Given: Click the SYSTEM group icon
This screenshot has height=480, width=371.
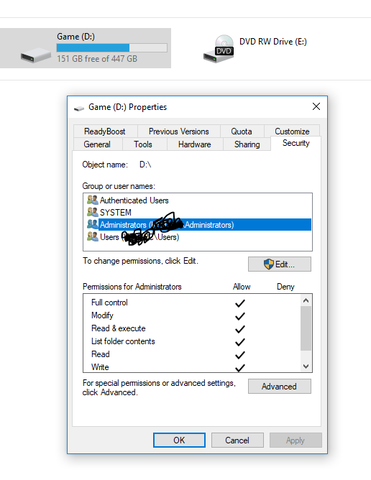Looking at the screenshot, I should (x=92, y=212).
